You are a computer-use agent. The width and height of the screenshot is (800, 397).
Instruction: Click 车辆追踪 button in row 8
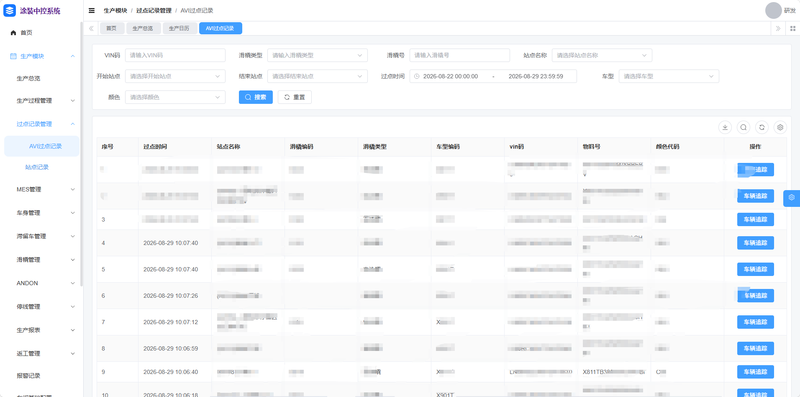pyautogui.click(x=755, y=349)
